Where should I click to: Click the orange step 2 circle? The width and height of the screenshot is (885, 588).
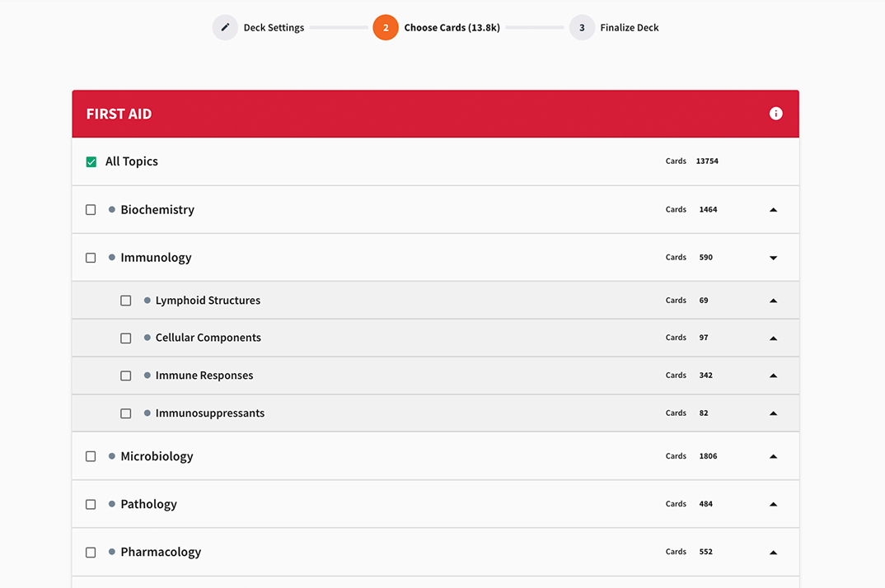point(386,27)
